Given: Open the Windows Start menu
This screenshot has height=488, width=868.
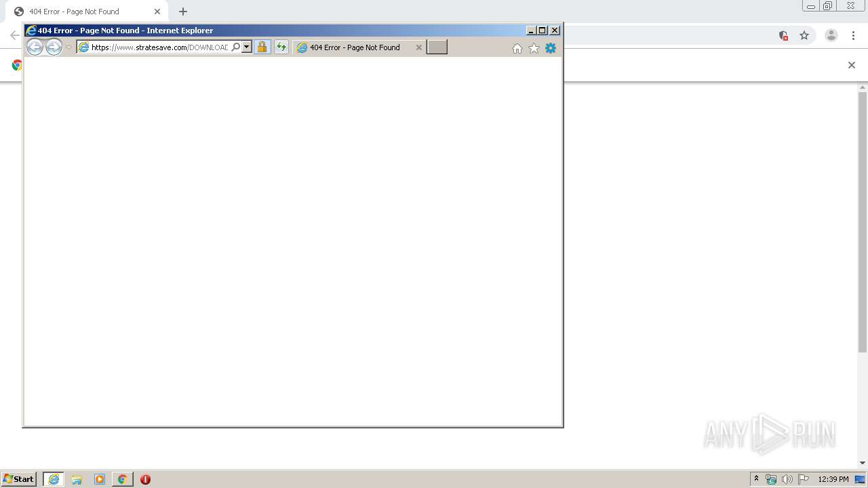Looking at the screenshot, I should [18, 479].
